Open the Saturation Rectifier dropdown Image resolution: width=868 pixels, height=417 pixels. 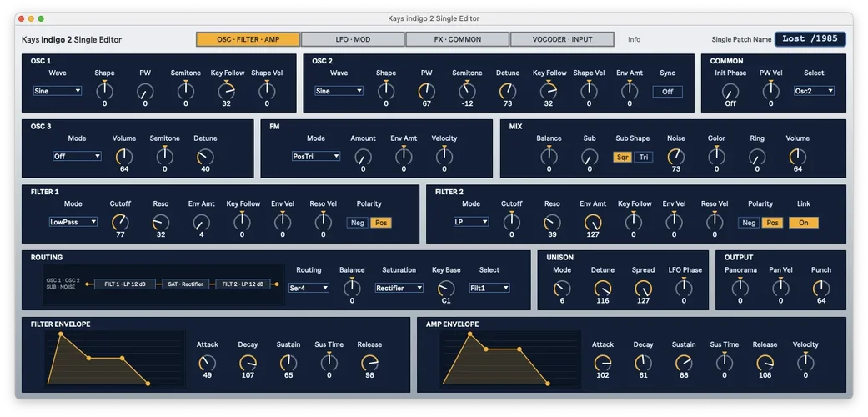click(399, 288)
